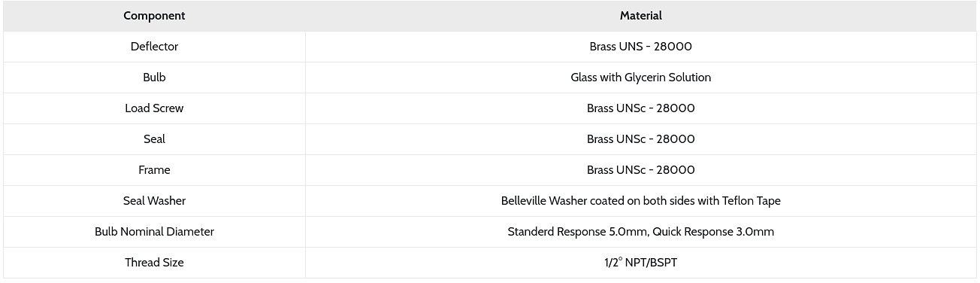Click the Seal row's Brass UNSc material

point(641,139)
